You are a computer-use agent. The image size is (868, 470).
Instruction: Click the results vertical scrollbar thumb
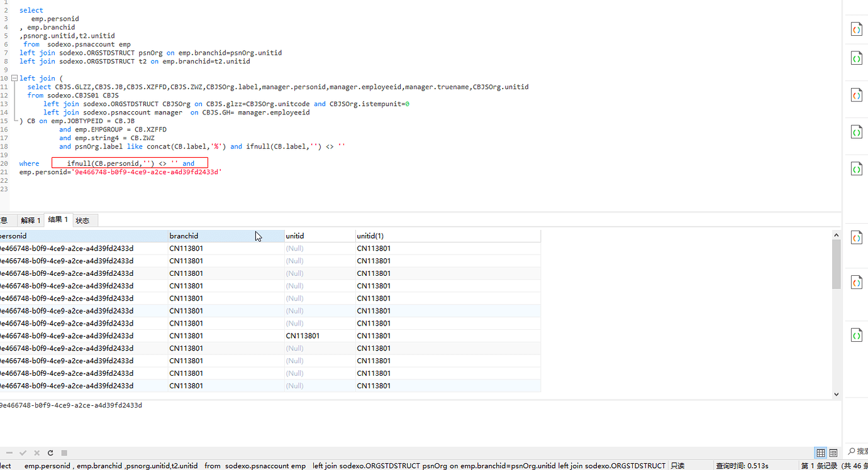coord(836,264)
